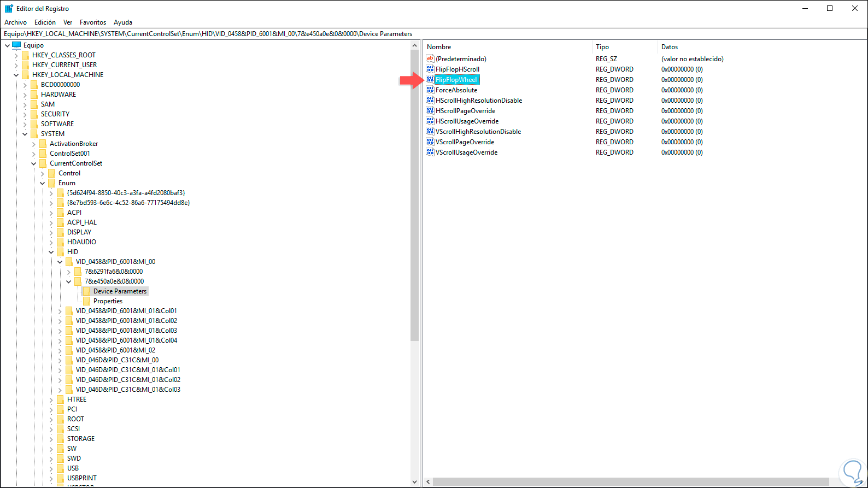
Task: Click the HScrollUsageOverride value icon
Action: pyautogui.click(x=430, y=121)
